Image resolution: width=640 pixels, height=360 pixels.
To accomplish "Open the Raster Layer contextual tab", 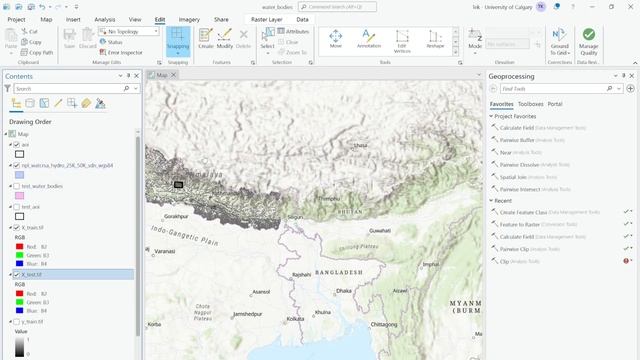I will pos(267,19).
